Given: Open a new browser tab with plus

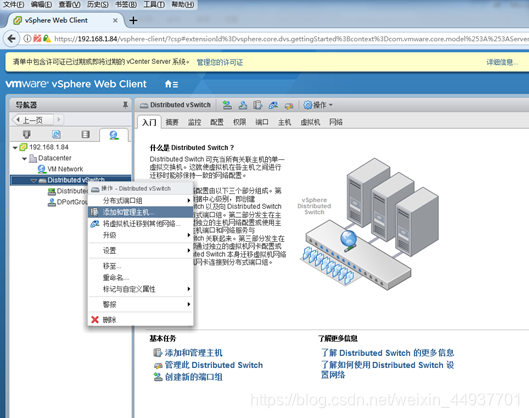Looking at the screenshot, I should point(133,21).
